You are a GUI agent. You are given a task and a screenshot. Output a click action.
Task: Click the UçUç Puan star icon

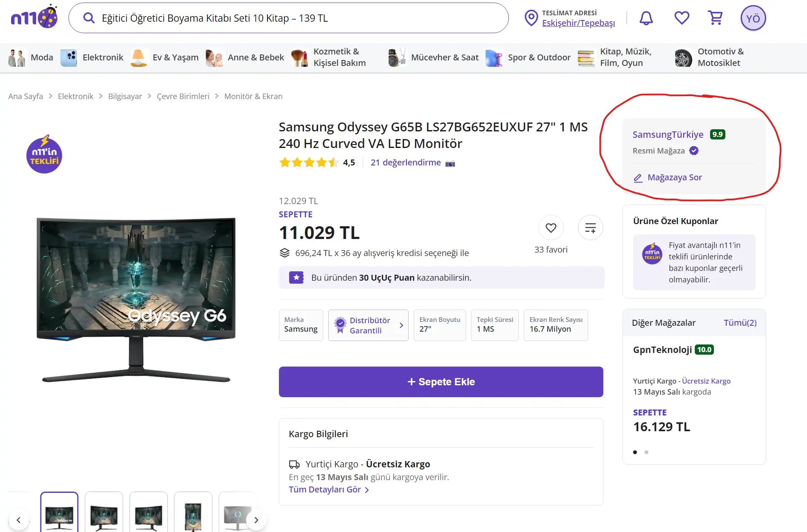coord(296,278)
